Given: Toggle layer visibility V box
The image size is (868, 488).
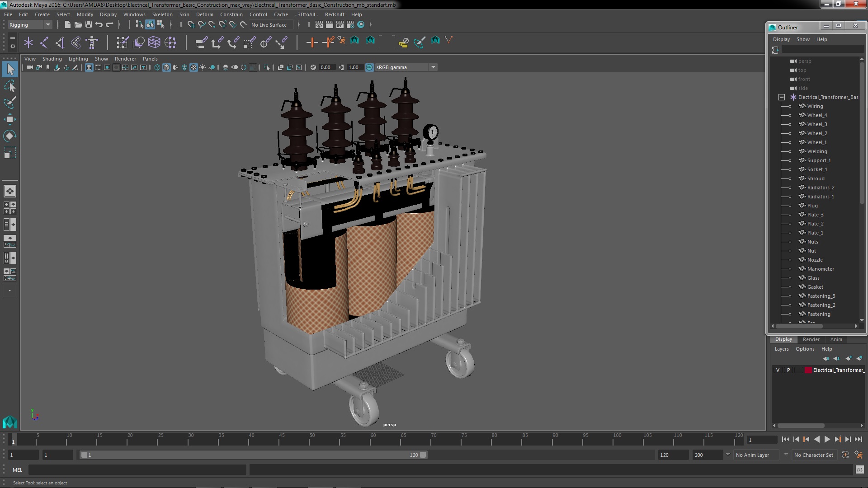Looking at the screenshot, I should (778, 370).
